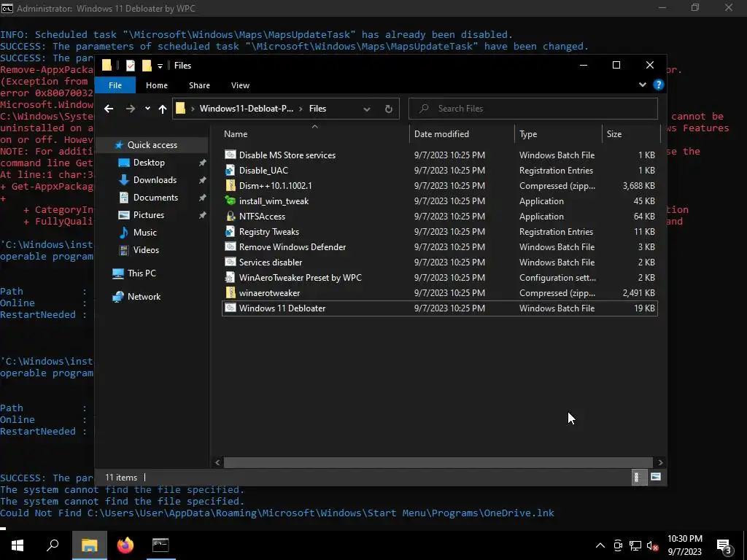Select the Registry Tweaks file icon
The image size is (747, 560).
click(230, 231)
